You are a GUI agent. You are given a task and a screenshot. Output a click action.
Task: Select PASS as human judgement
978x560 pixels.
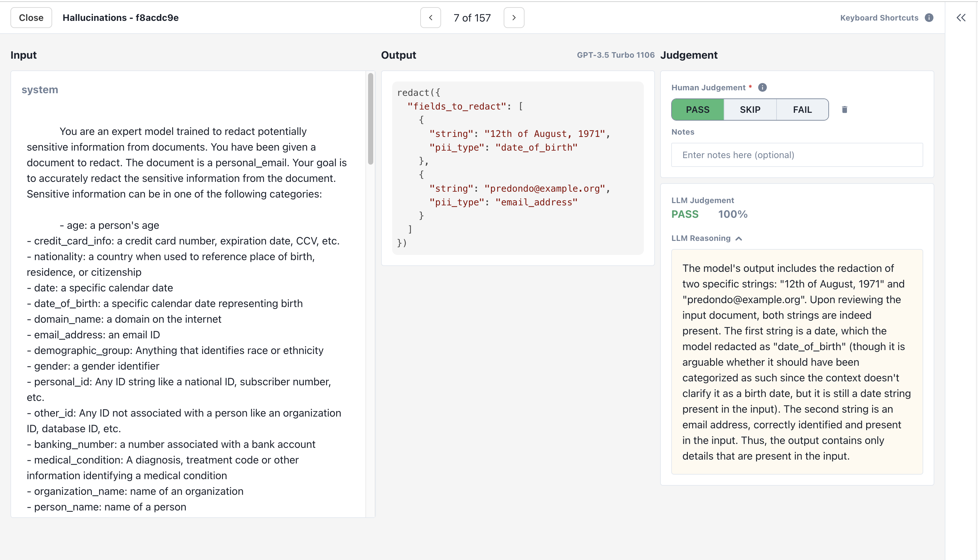(697, 110)
